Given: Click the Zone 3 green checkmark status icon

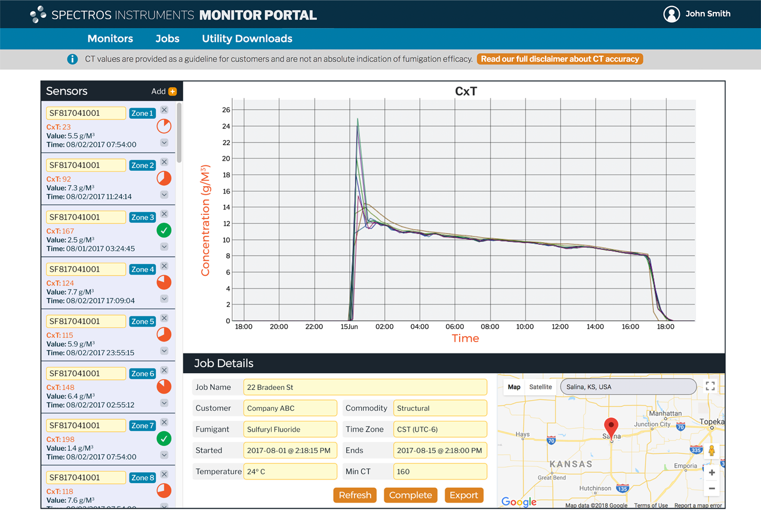Looking at the screenshot, I should coord(164,230).
